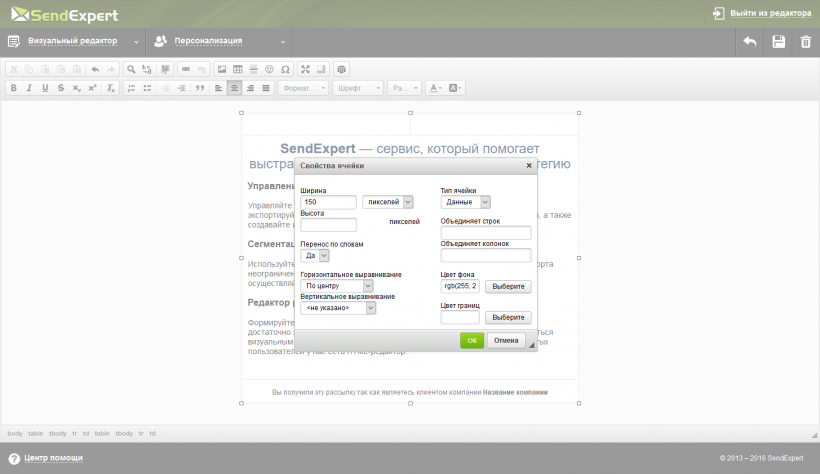
Task: Click the Undo arrow in editor toolbar
Action: tap(95, 69)
